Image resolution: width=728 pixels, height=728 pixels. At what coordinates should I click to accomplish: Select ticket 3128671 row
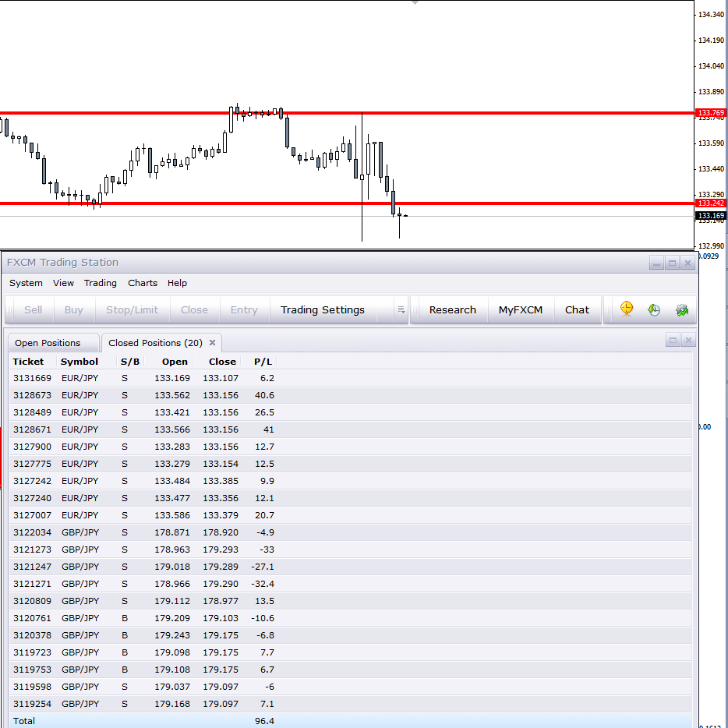350,430
